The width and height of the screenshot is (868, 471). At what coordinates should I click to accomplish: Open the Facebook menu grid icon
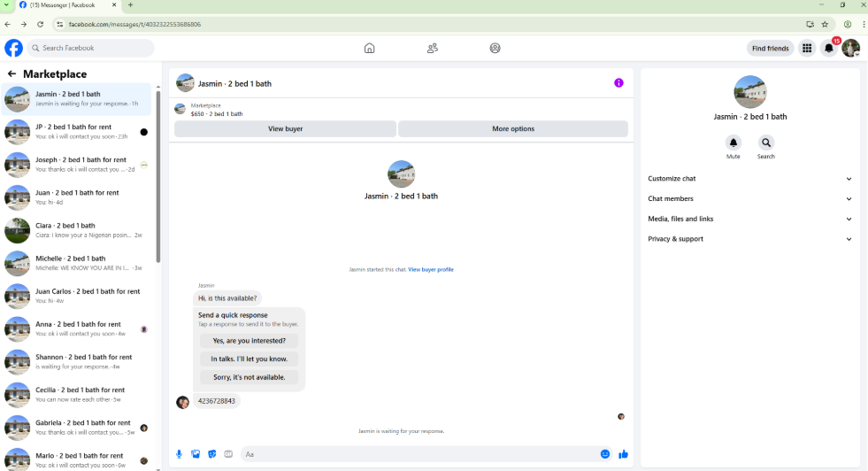tap(807, 48)
